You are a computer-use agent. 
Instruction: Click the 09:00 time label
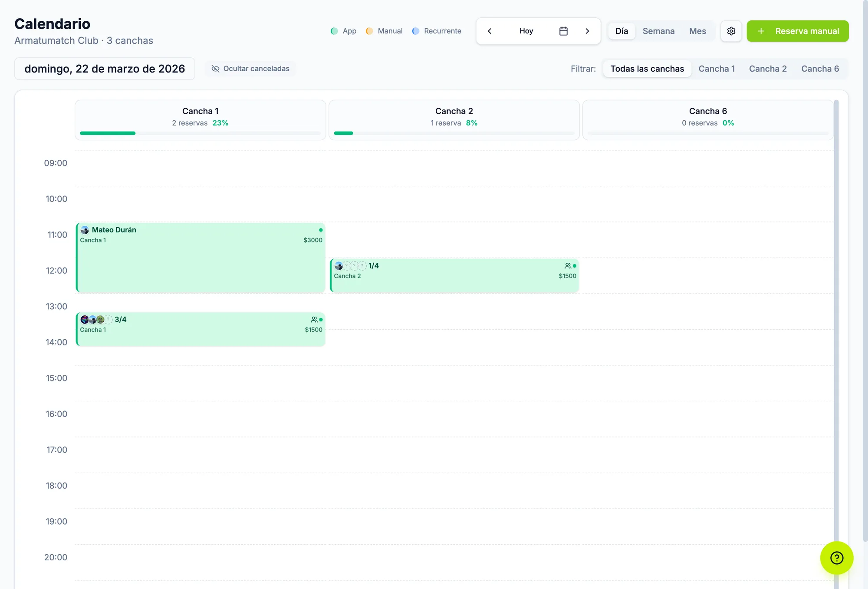tap(56, 163)
